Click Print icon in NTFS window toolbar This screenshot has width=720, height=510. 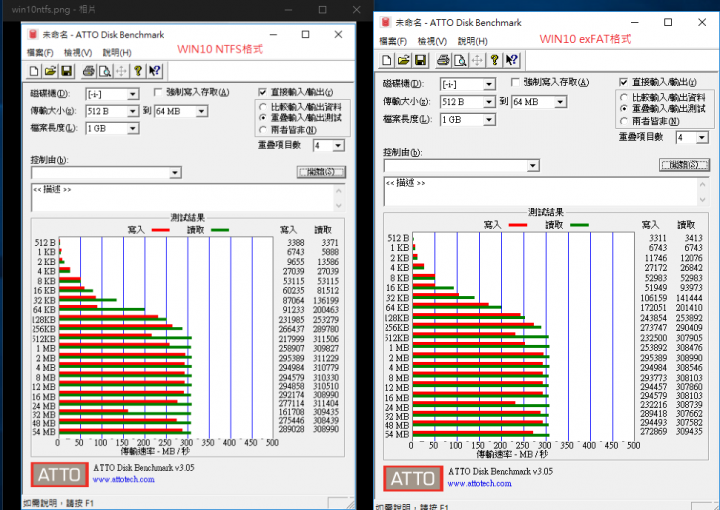(89, 71)
